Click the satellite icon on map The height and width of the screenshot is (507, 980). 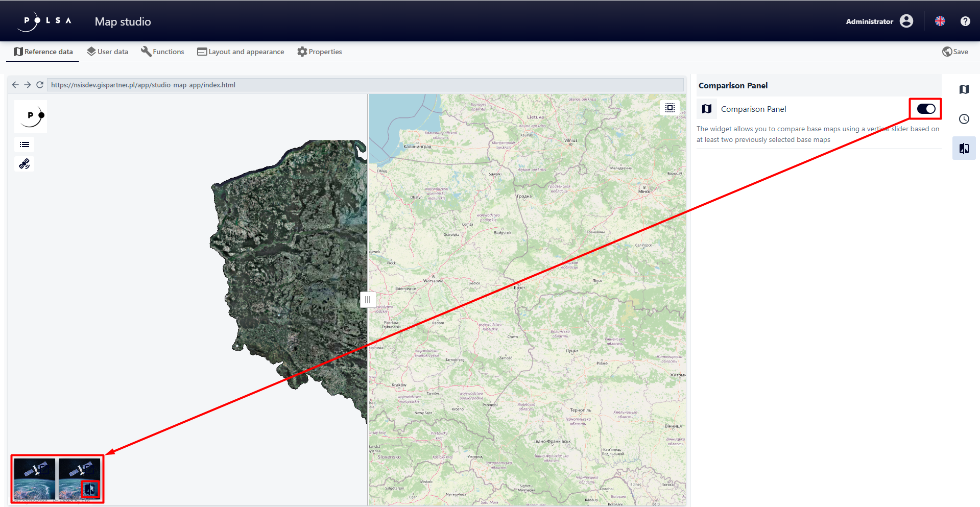point(25,164)
